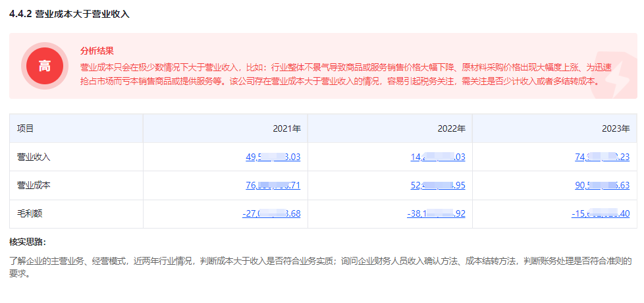Screen dimensions: 644x303
Task: Open the 2021年 营业成本 value link
Action: coord(273,185)
